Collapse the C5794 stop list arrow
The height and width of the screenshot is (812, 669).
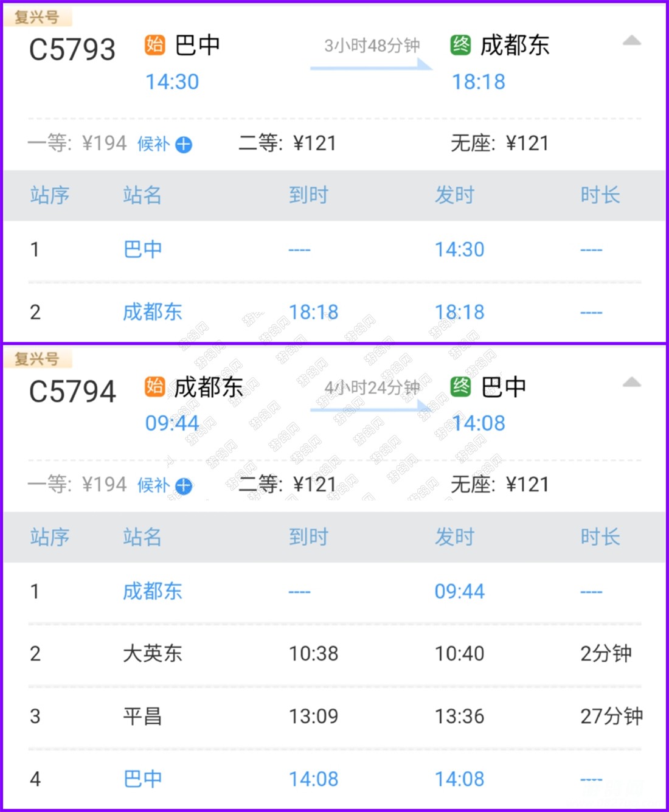[632, 382]
